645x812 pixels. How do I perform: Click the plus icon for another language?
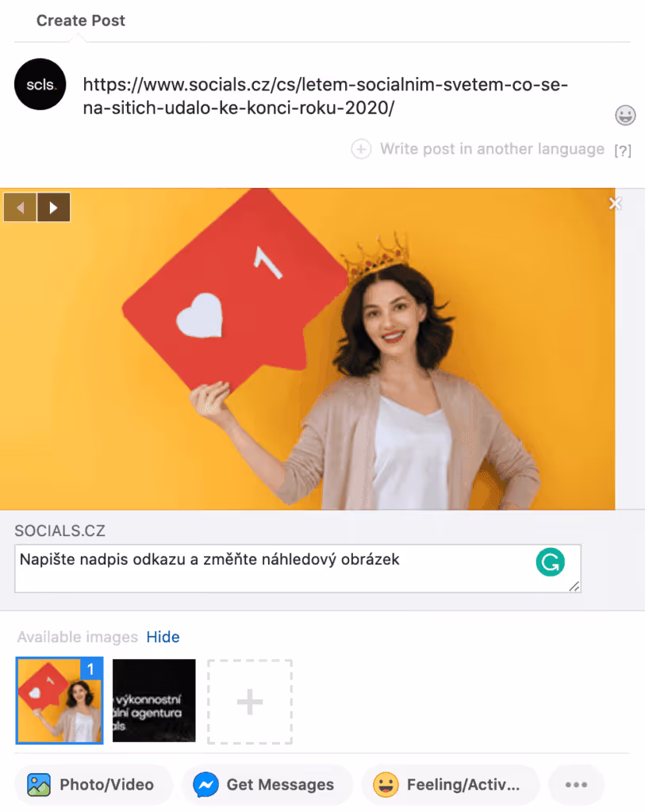coord(361,149)
